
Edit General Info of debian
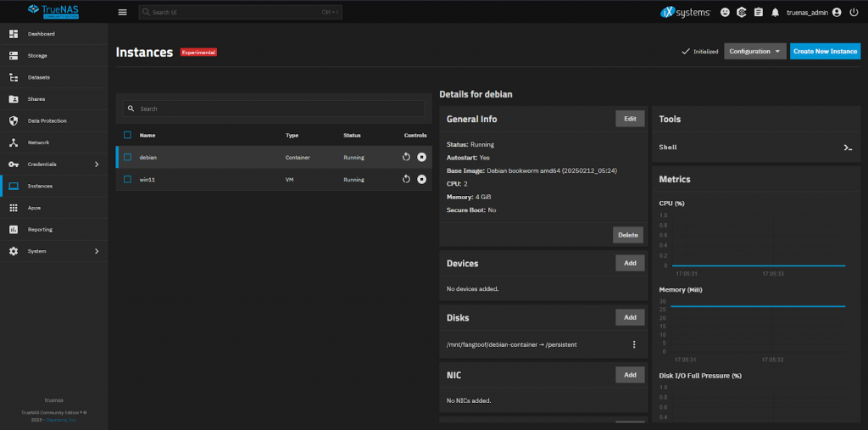coord(630,119)
